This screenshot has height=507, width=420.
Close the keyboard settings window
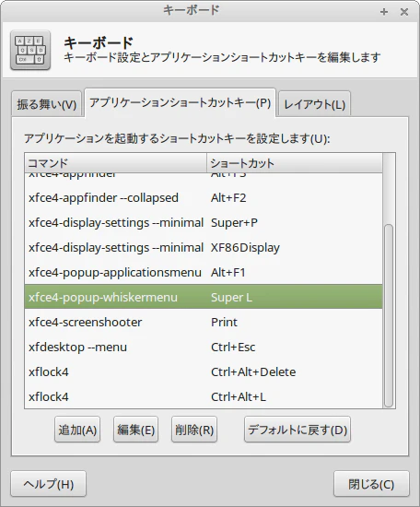click(404, 12)
